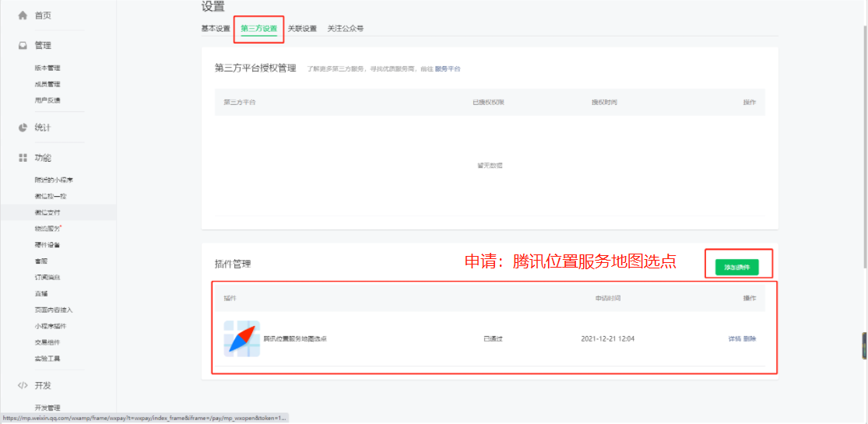This screenshot has width=868, height=424.
Task: Click the 设置 page title
Action: (x=213, y=7)
